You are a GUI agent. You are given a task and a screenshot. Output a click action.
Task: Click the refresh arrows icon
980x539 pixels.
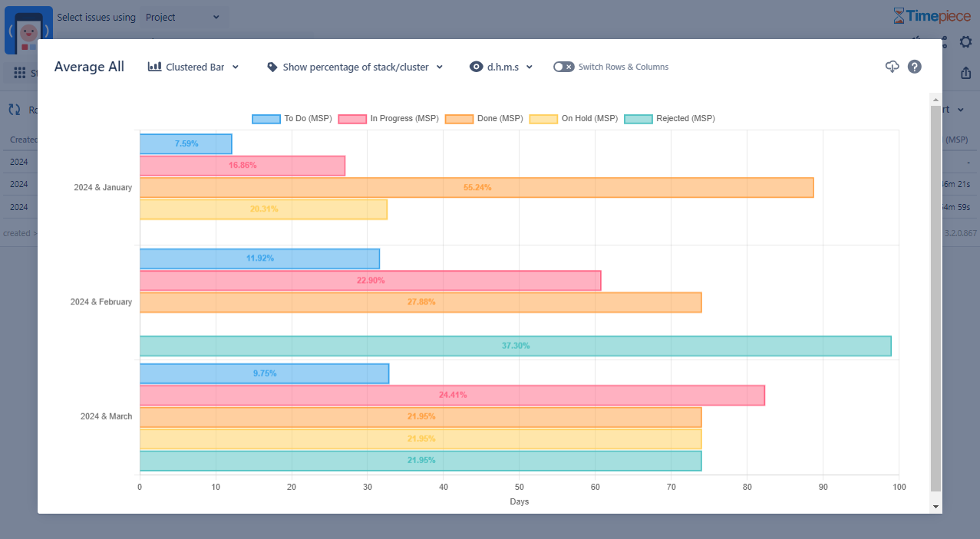point(15,110)
